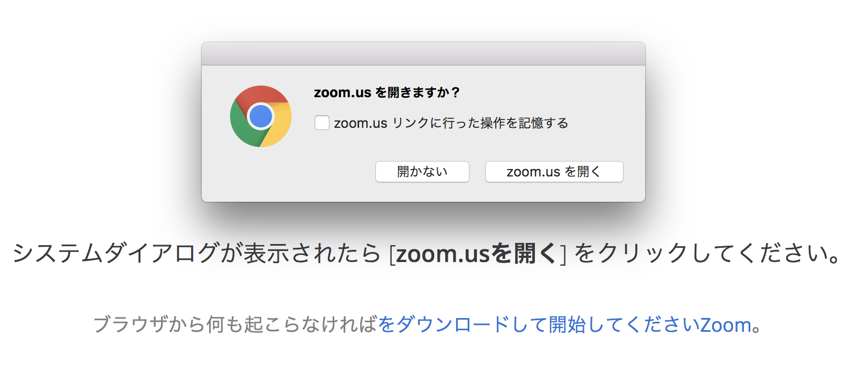Click the heading zoom.us を開きますか？

pyautogui.click(x=386, y=92)
